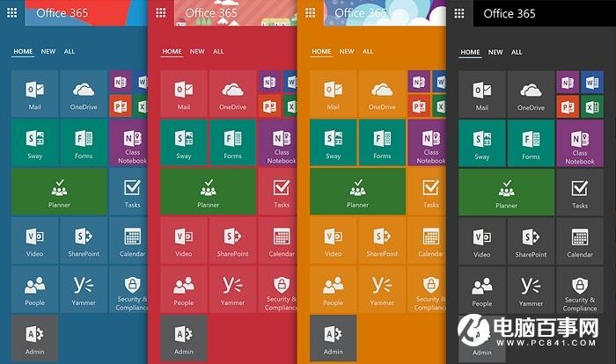Open OneDrive tile in dark theme panel
This screenshot has height=364, width=616.
click(531, 94)
